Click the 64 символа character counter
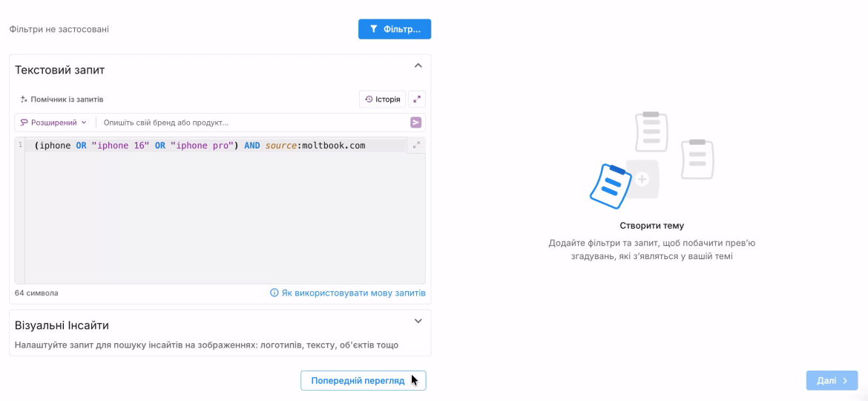The height and width of the screenshot is (401, 868). click(36, 293)
